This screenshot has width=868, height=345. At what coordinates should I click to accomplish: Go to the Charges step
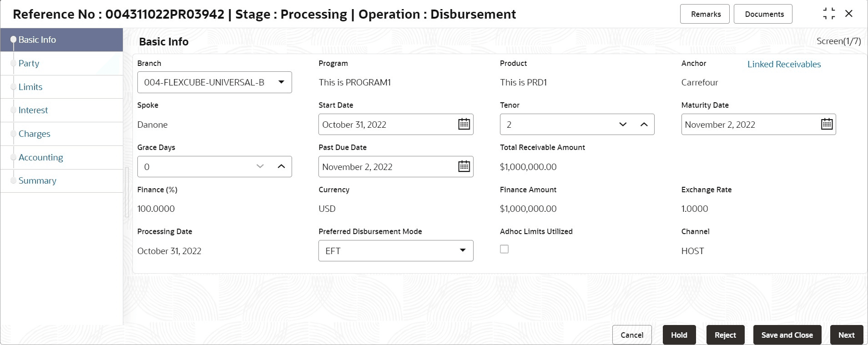[x=61, y=134]
